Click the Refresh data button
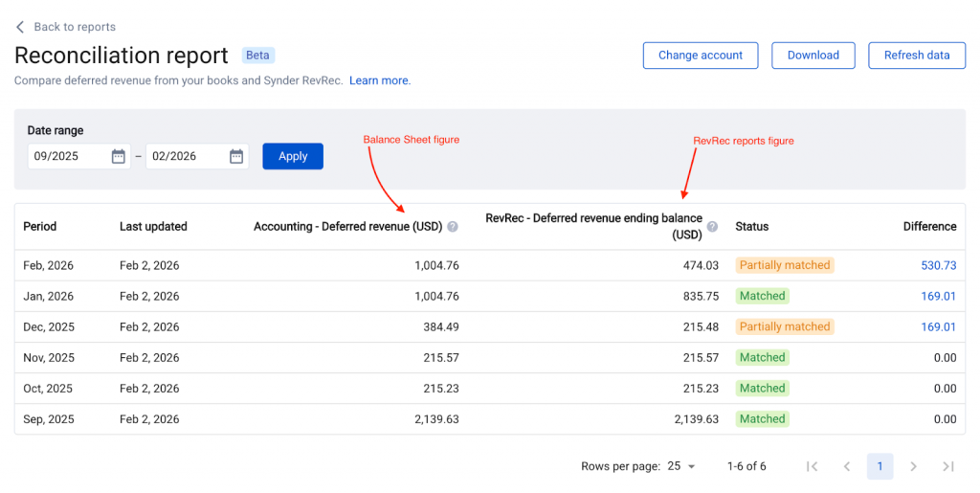 click(917, 56)
